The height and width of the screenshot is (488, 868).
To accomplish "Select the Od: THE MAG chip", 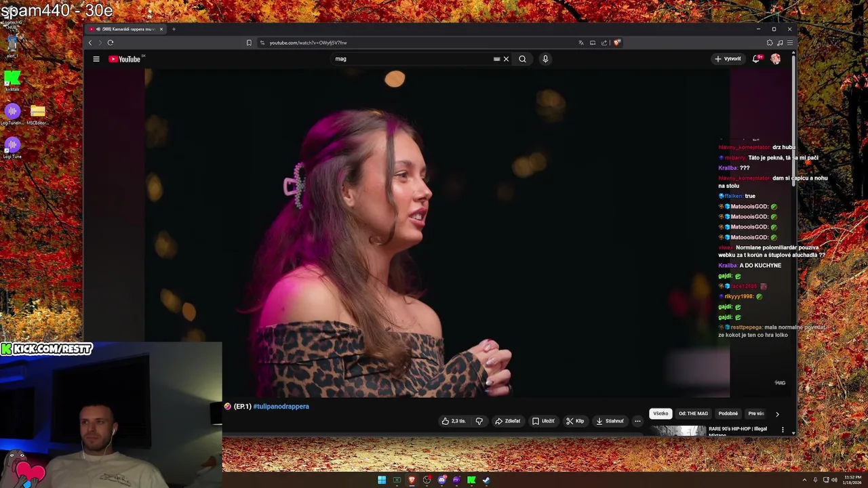I will [693, 413].
